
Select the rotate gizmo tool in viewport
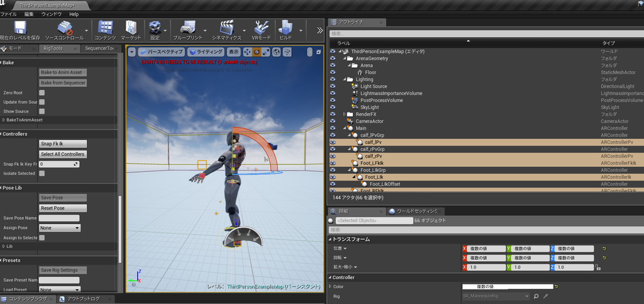[x=257, y=52]
